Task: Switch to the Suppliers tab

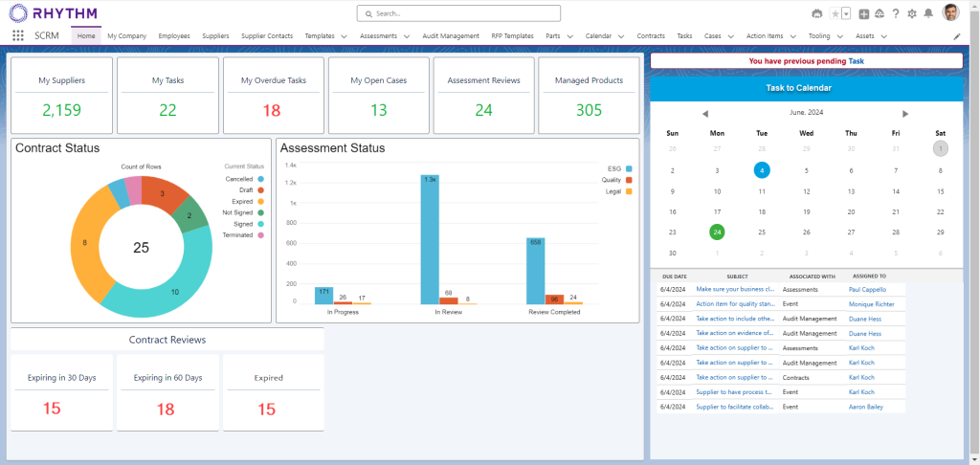Action: point(215,35)
